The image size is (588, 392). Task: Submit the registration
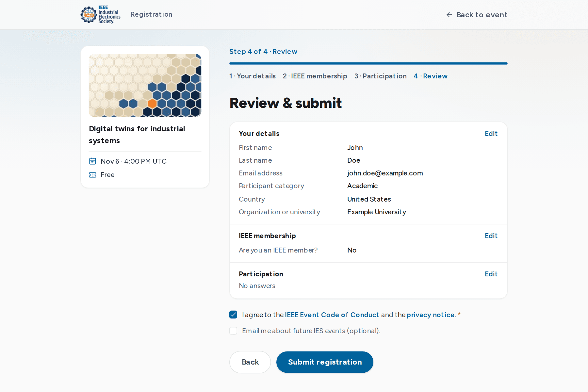[x=325, y=362]
